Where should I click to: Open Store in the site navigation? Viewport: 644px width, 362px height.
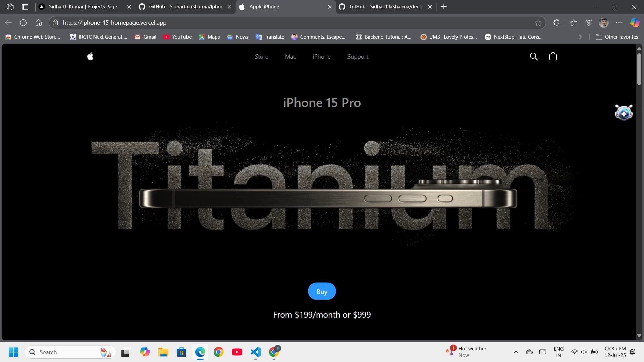(x=261, y=57)
